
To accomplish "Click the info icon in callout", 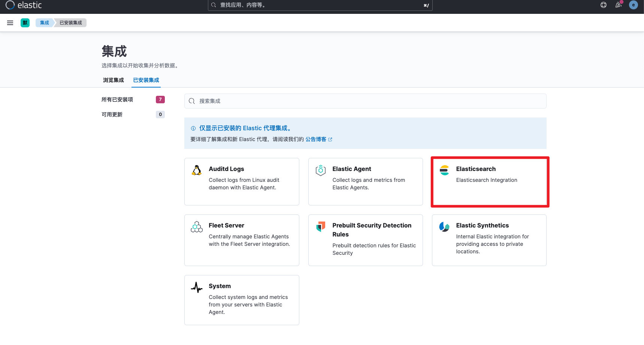I will [x=193, y=128].
